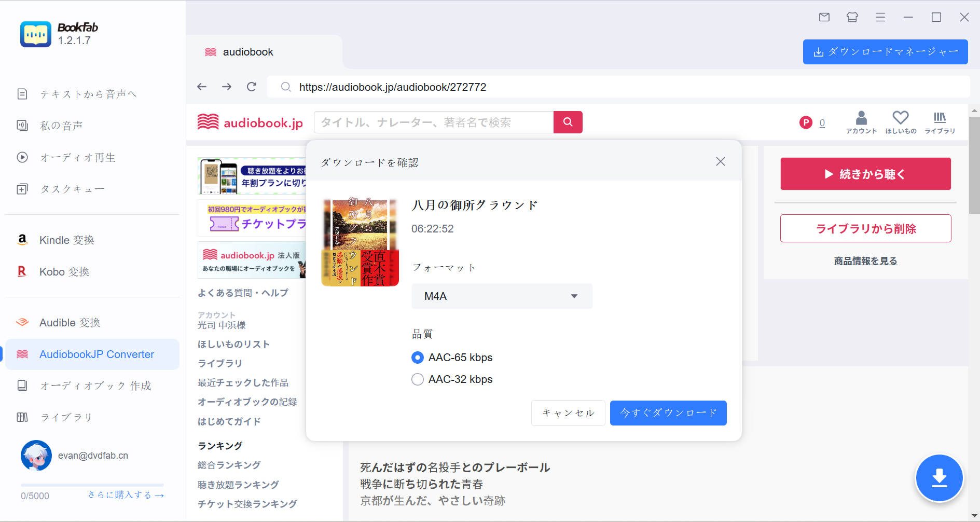Click the floating blue download button
This screenshot has width=980, height=522.
[939, 478]
